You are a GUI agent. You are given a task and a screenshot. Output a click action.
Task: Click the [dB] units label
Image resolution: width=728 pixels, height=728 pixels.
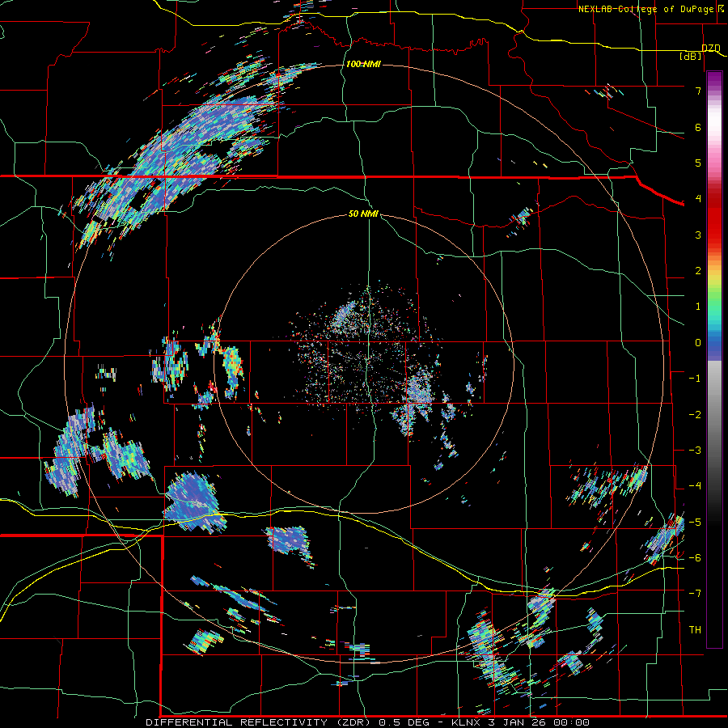tap(691, 56)
